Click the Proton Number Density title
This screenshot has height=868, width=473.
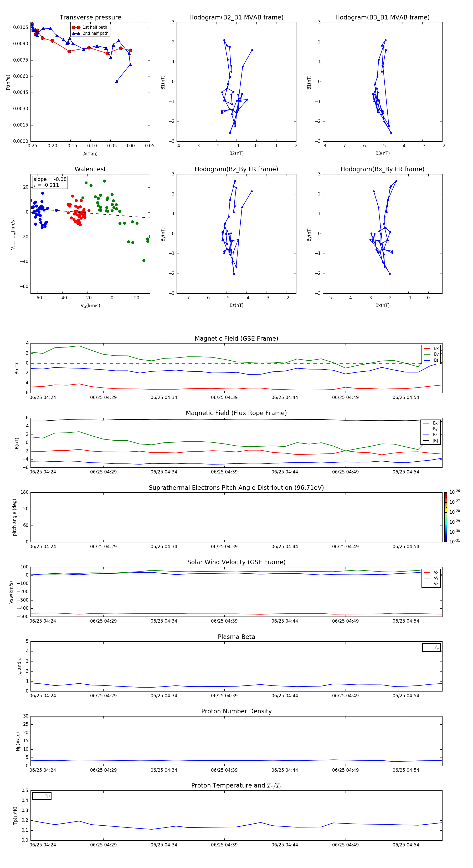tap(236, 711)
